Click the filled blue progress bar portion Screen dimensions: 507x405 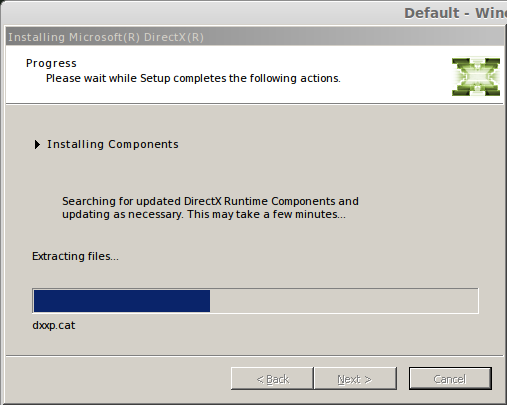pos(122,301)
